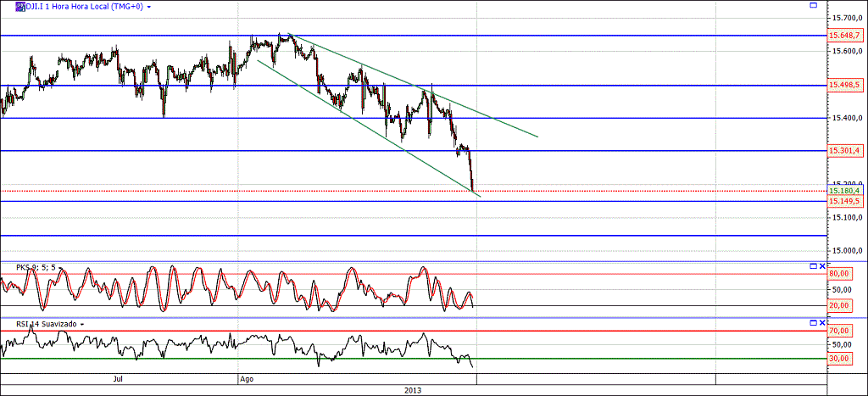The image size is (868, 396).
Task: Click the Ago label on time axis
Action: [248, 379]
